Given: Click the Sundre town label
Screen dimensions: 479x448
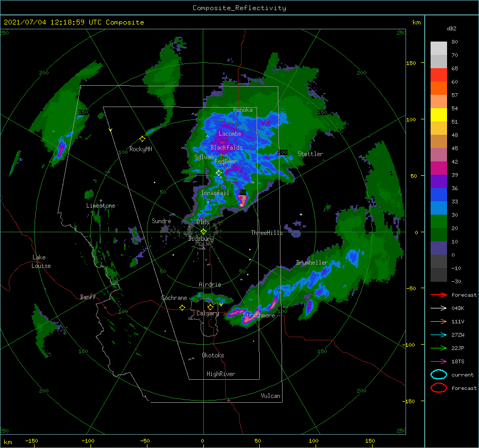Looking at the screenshot, I should click(161, 221).
